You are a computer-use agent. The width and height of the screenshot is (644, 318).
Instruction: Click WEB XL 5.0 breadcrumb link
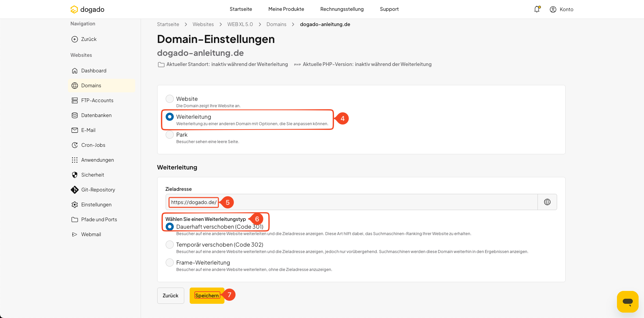240,24
